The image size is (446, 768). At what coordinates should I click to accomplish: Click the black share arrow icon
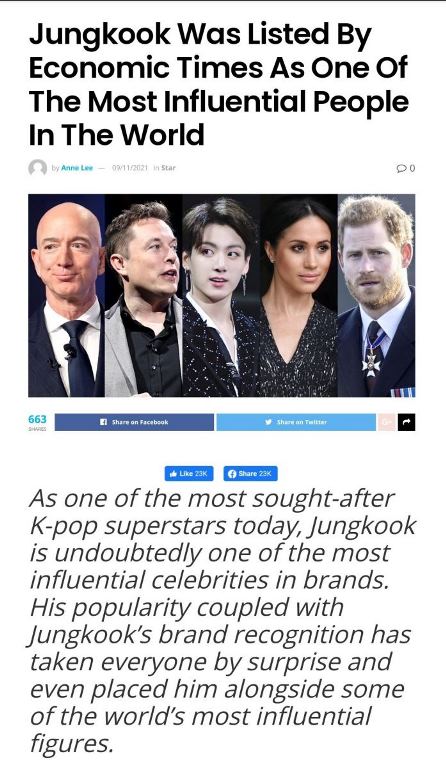[406, 422]
